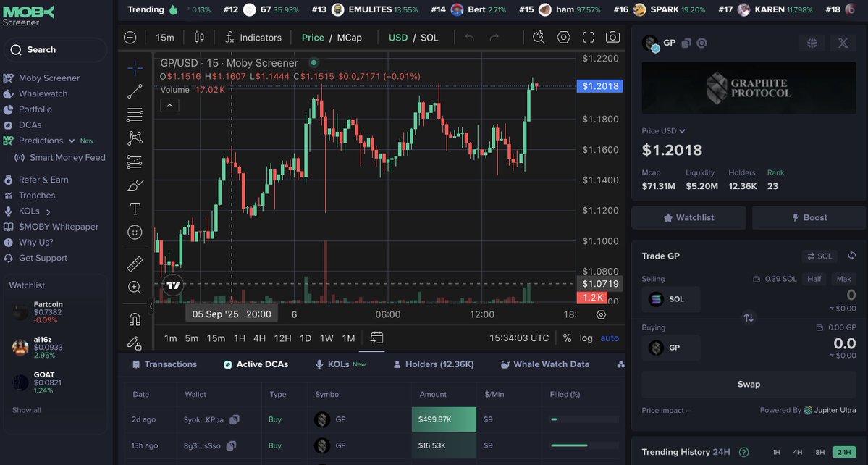868x465 pixels.
Task: Toggle magnet mode for drawings
Action: click(x=135, y=319)
